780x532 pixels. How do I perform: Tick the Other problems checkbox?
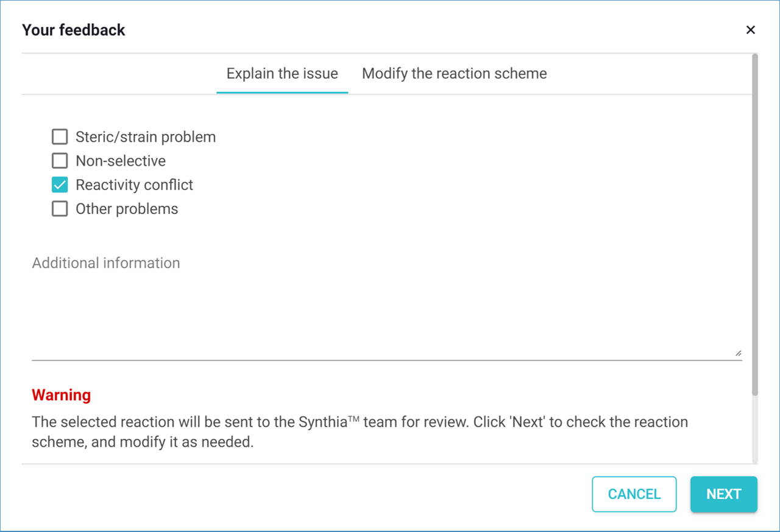click(60, 209)
